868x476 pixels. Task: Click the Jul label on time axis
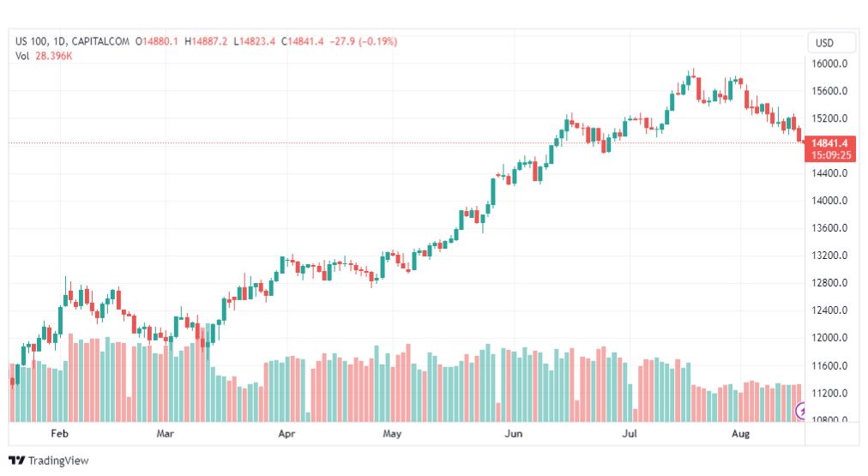630,433
